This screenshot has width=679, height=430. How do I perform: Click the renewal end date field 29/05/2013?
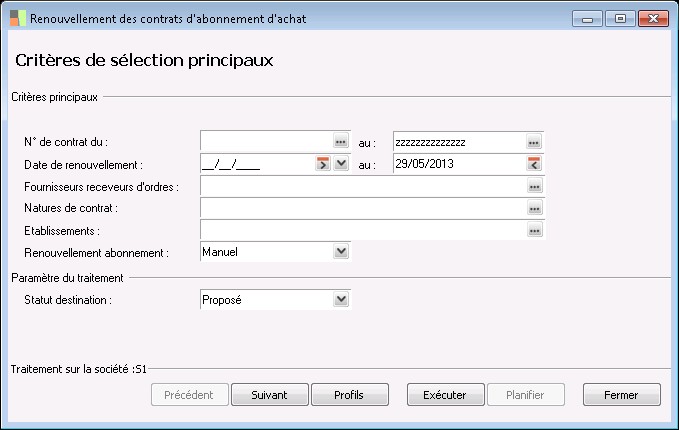pos(459,164)
